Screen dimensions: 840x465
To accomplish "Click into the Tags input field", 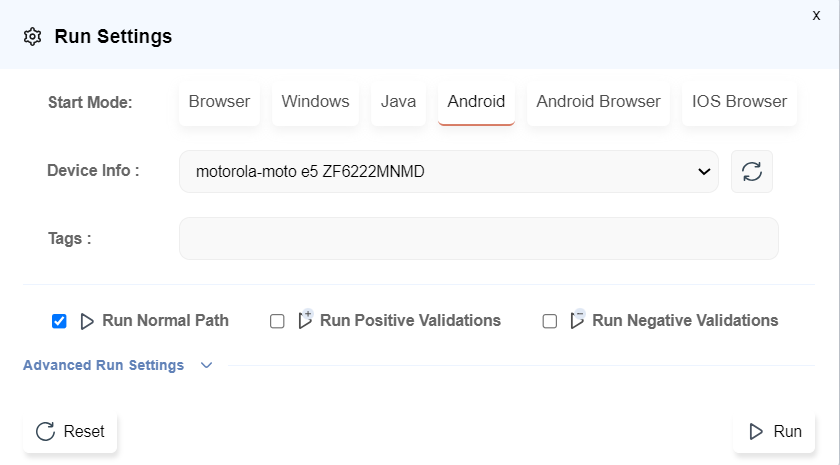I will [x=478, y=239].
